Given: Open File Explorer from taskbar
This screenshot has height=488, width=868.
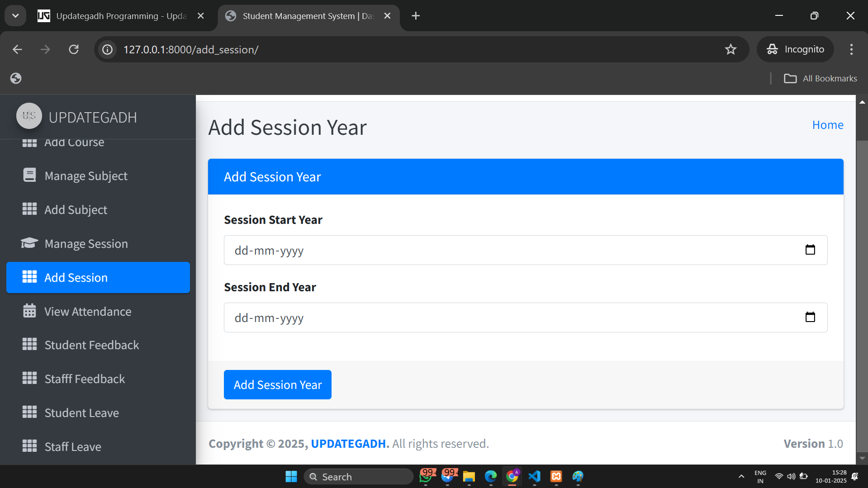Looking at the screenshot, I should [469, 476].
